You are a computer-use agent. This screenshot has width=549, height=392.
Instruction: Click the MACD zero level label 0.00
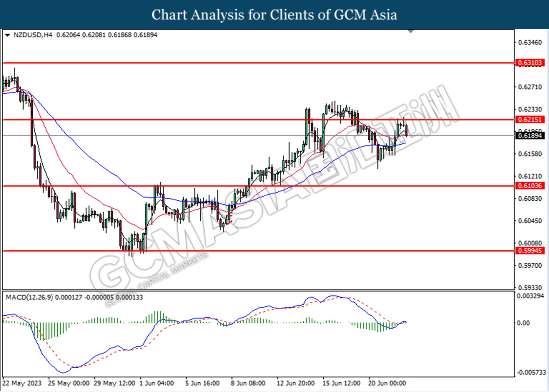click(523, 323)
